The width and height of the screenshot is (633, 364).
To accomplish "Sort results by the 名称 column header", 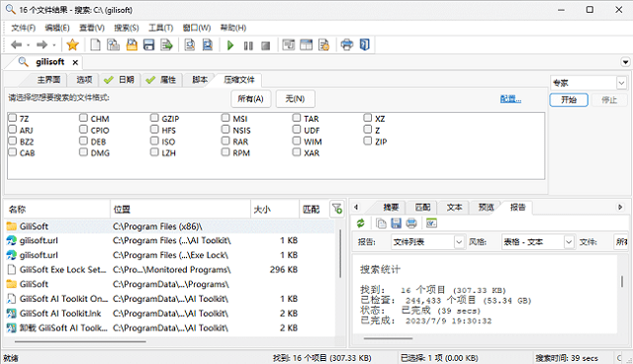I will [57, 209].
